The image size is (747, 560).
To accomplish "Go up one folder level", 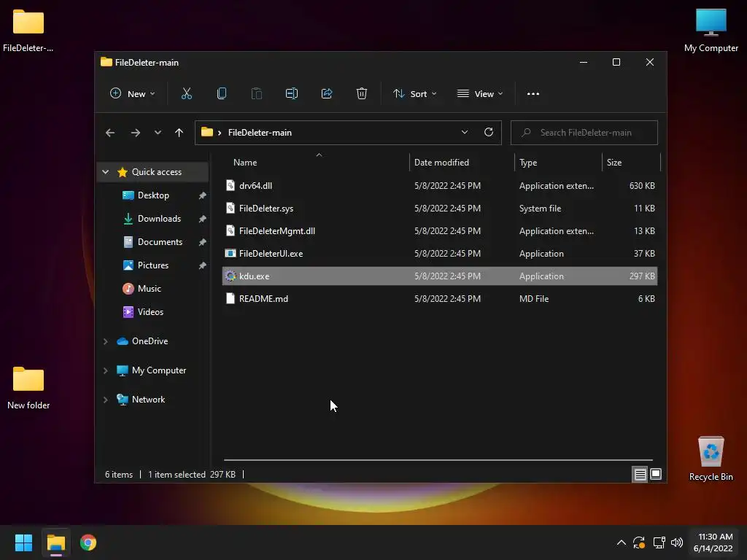I will 179,133.
